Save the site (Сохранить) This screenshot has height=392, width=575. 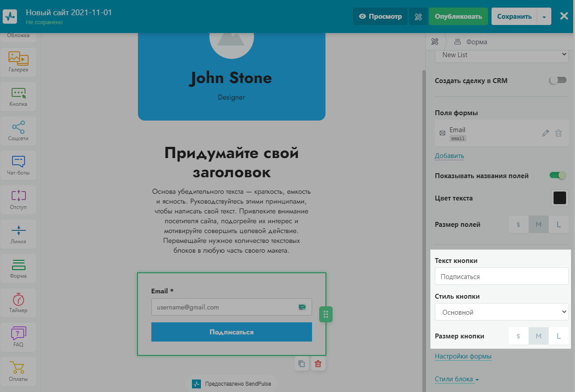(x=514, y=17)
